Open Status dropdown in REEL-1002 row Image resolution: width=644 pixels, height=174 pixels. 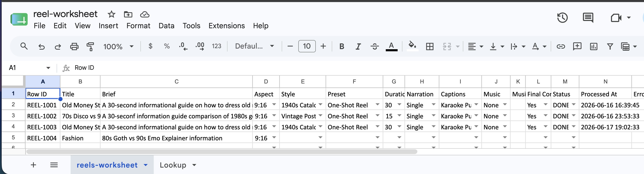pos(574,115)
